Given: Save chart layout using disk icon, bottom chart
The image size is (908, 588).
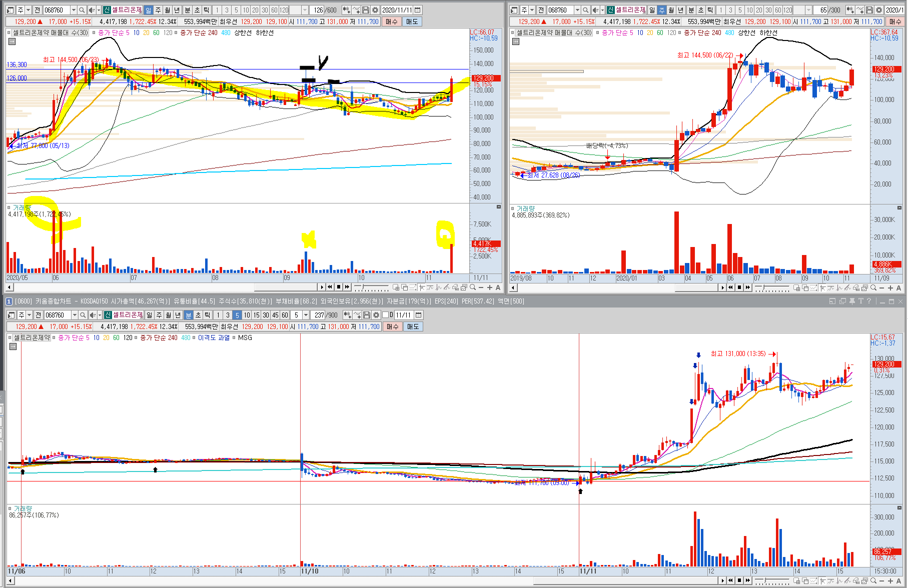Looking at the screenshot, I should pyautogui.click(x=367, y=315).
